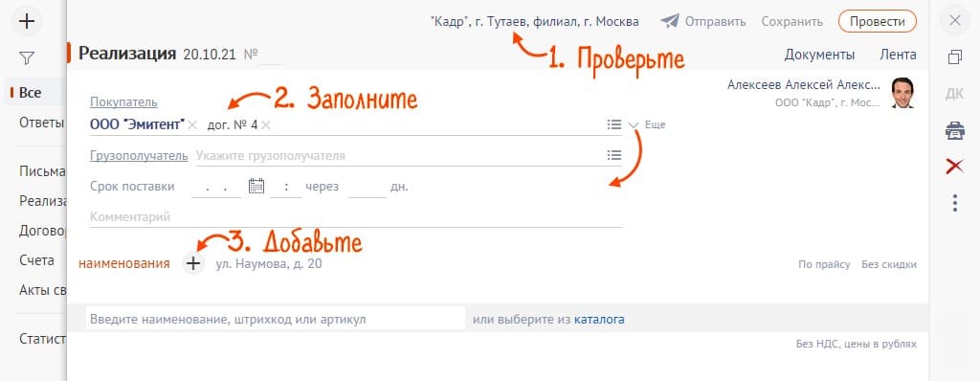Open the three-dot more options menu
Screen dimensions: 980x381
point(954,203)
